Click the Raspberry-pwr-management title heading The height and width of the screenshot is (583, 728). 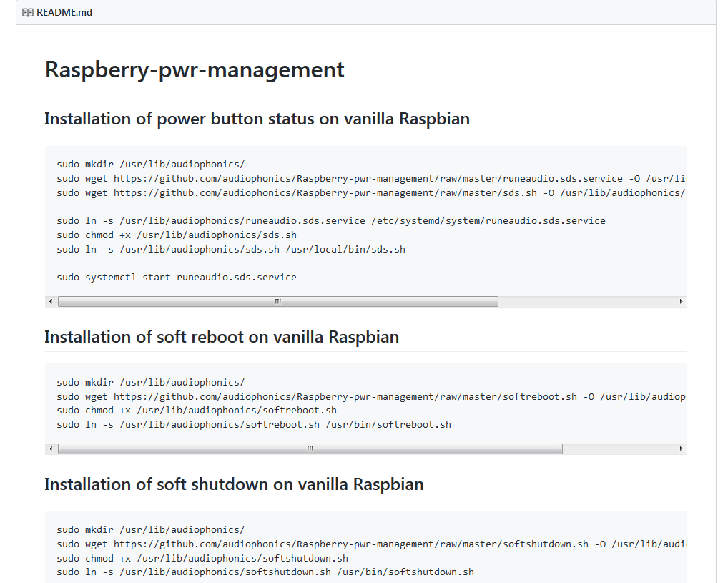click(195, 69)
